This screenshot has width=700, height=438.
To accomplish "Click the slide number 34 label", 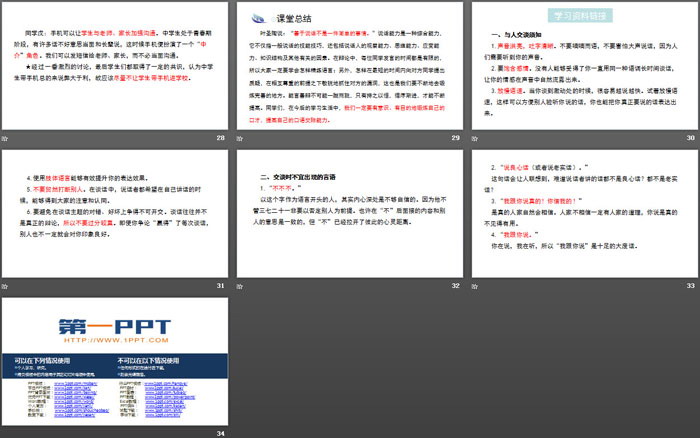I will [x=220, y=433].
